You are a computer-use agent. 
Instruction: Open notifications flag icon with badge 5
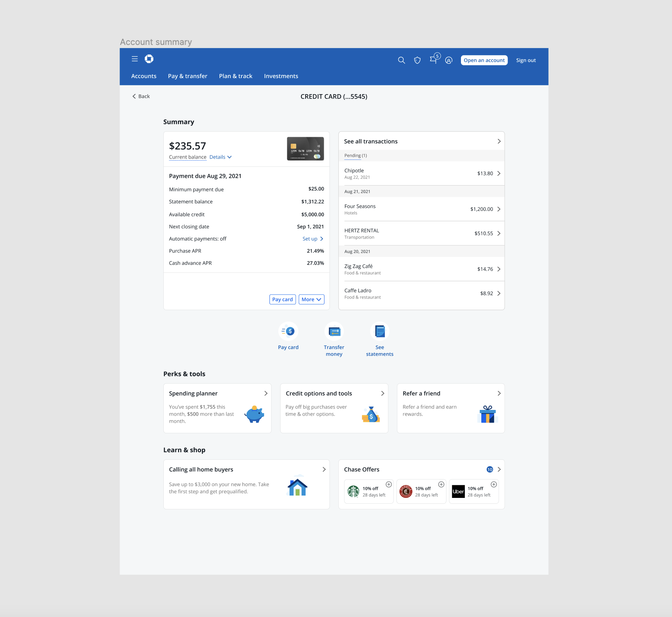434,59
